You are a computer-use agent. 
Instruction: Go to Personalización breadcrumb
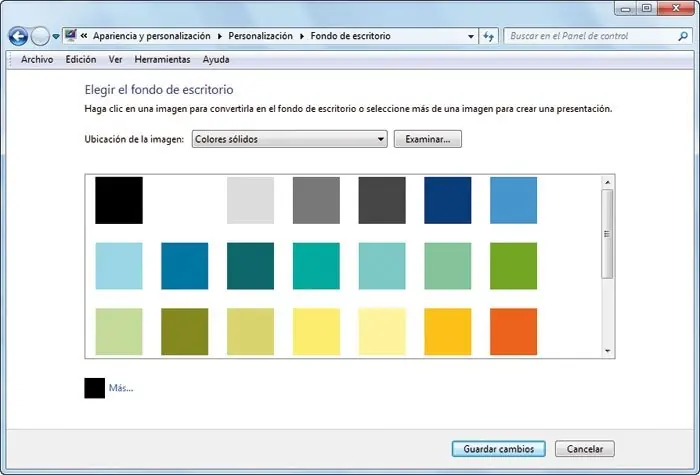tap(260, 36)
